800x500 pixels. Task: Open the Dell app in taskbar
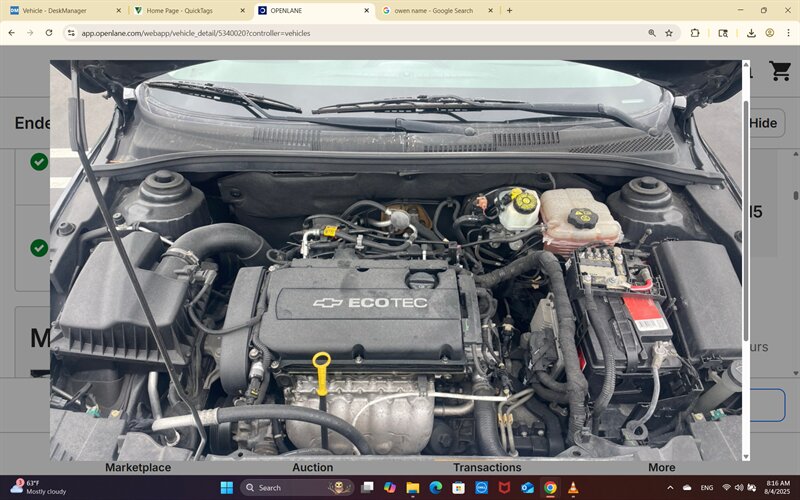(482, 488)
